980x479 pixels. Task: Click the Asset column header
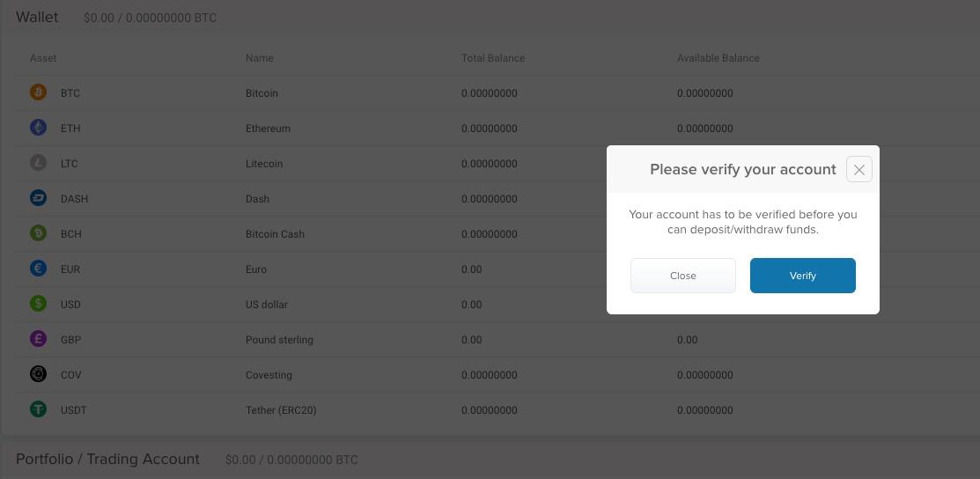point(43,58)
